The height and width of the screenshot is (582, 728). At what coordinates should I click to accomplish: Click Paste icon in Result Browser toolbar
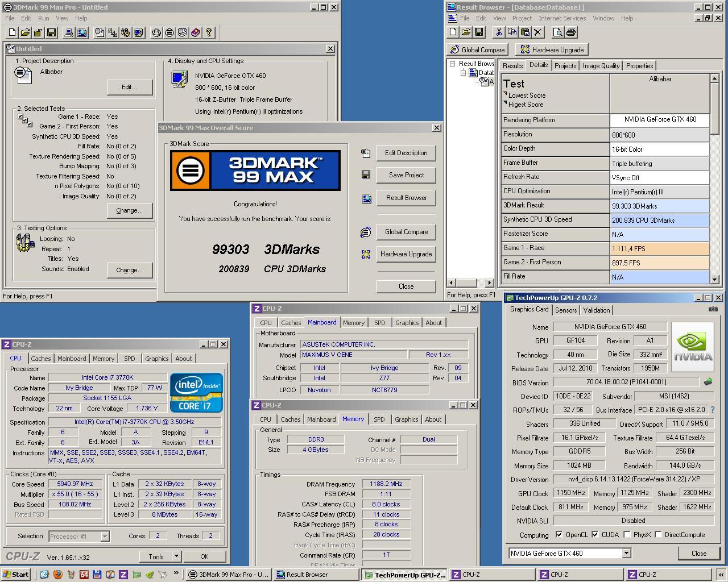click(525, 32)
